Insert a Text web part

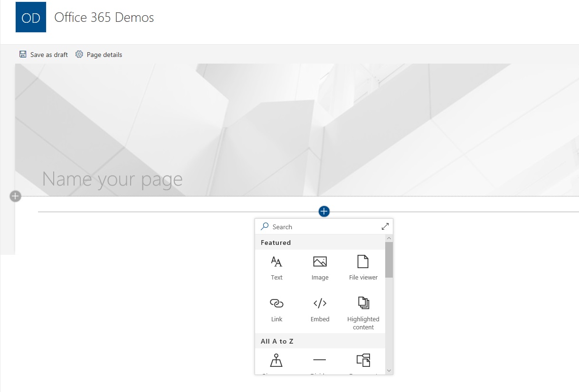coord(277,268)
